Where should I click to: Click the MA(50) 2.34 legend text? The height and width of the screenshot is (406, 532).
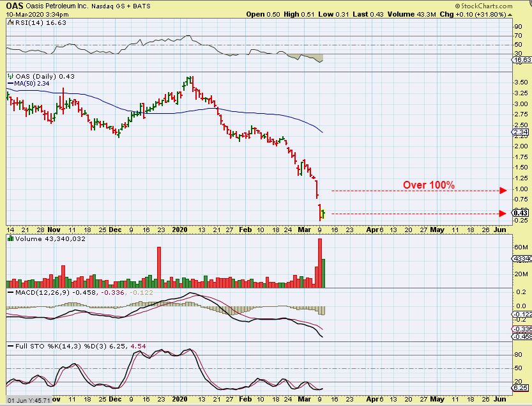(31, 83)
